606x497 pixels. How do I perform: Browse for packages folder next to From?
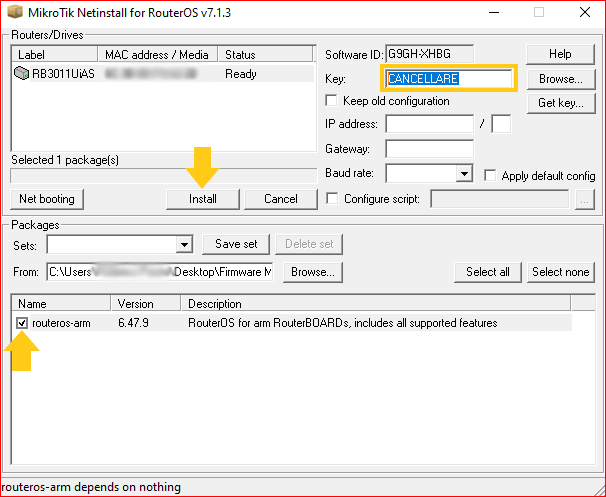coord(313,272)
